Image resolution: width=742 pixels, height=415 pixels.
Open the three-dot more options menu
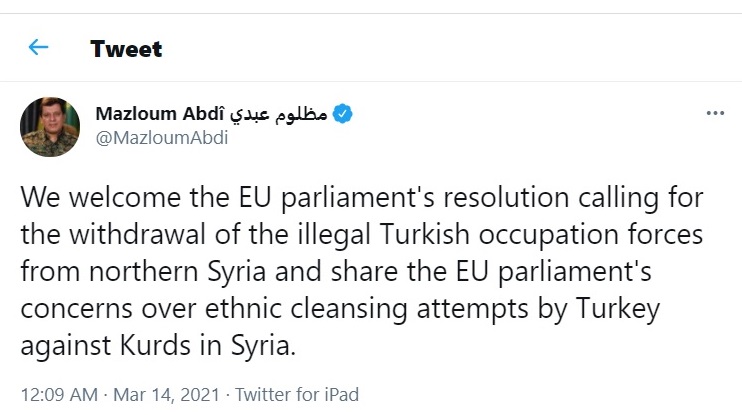click(x=714, y=114)
